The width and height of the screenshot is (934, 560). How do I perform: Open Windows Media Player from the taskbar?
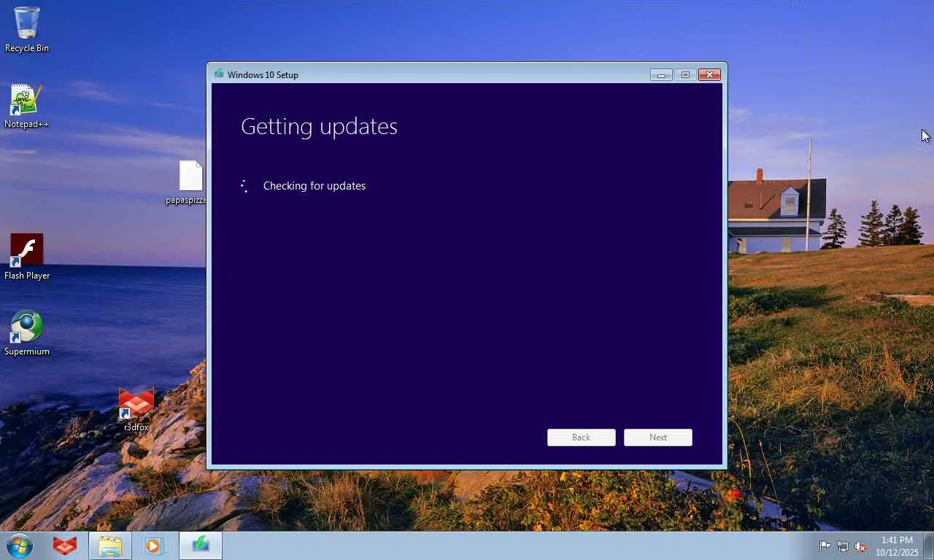(x=154, y=545)
